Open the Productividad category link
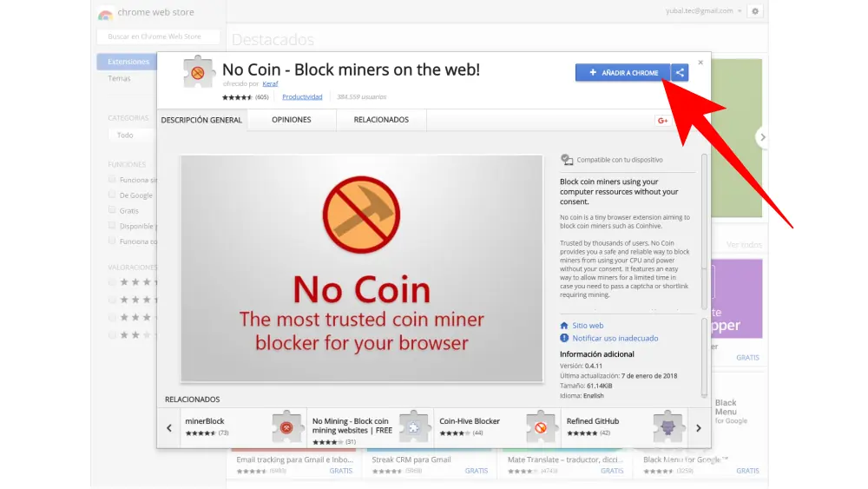 pos(302,97)
